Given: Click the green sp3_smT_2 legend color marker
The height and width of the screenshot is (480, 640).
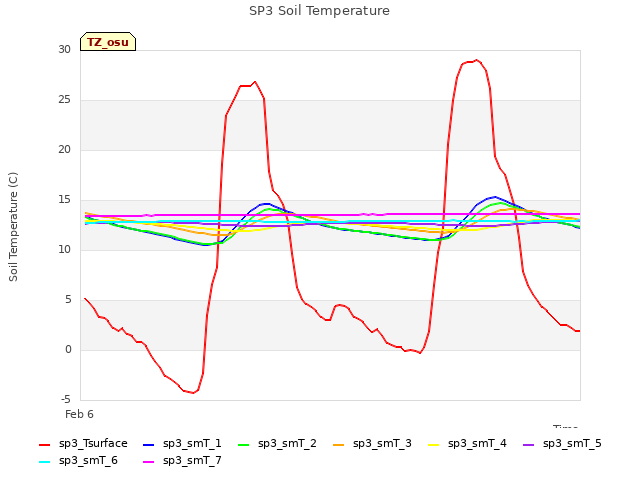Looking at the screenshot, I should 244,444.
